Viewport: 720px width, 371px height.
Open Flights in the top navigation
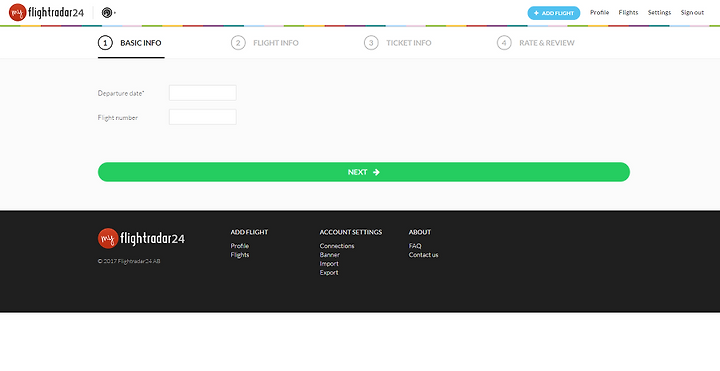(628, 12)
